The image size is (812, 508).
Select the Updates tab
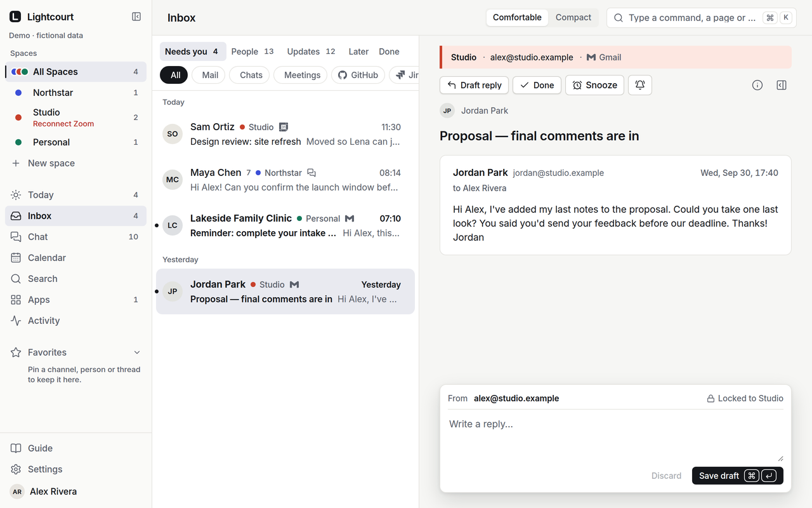tap(311, 51)
